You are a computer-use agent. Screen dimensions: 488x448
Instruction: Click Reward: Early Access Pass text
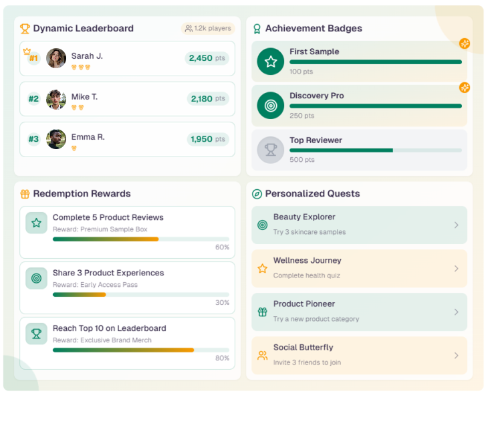[95, 285]
